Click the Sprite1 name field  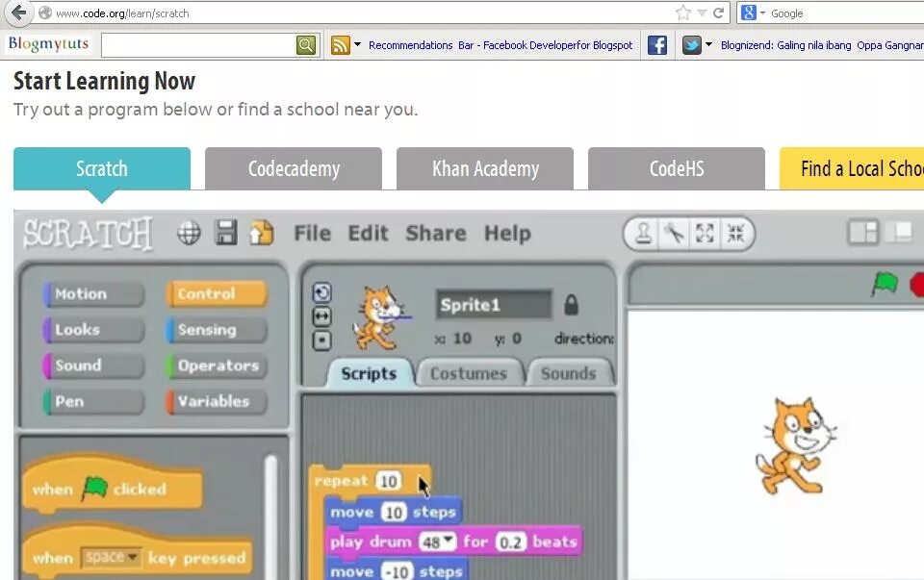tap(494, 304)
